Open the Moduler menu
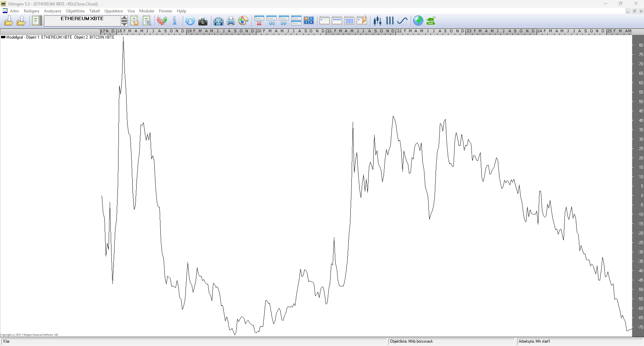This screenshot has width=644, height=346. pos(147,11)
